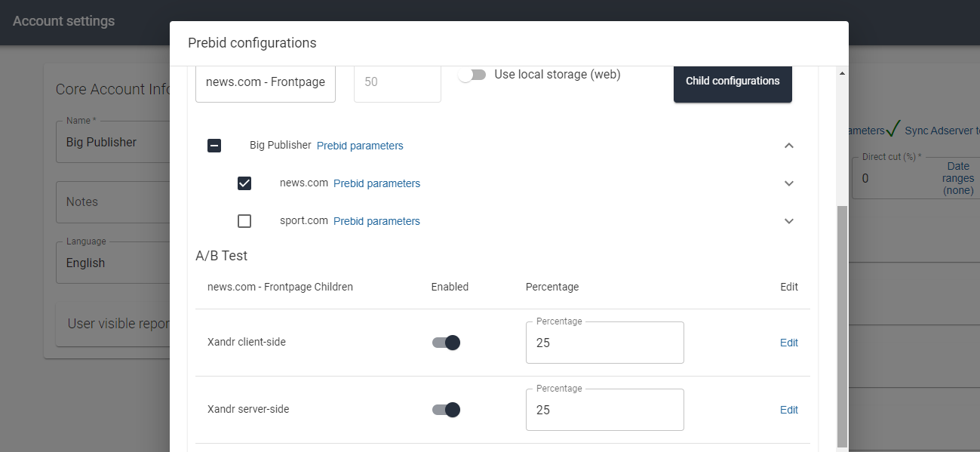Click the news.com - Frontpage Children header
Viewport: 980px width, 452px height.
[280, 287]
